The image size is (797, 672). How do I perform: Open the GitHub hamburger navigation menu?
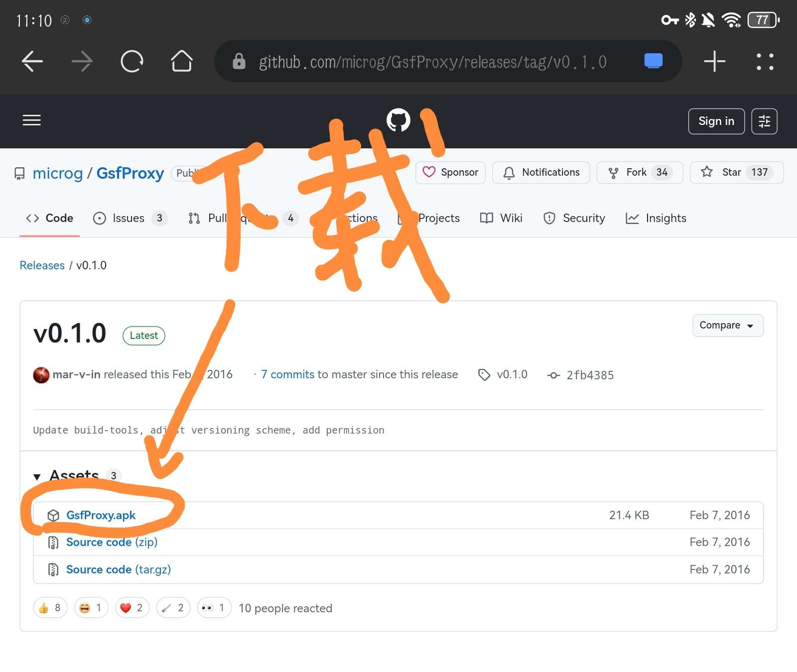(32, 120)
